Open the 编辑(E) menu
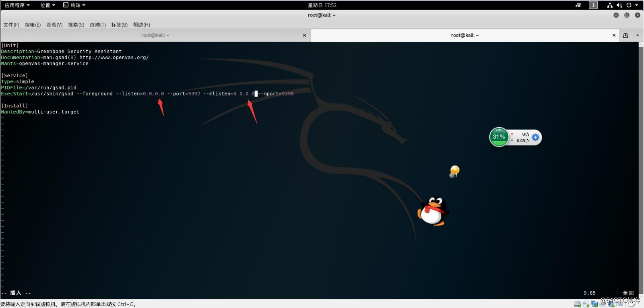The width and height of the screenshot is (644, 308). (33, 25)
